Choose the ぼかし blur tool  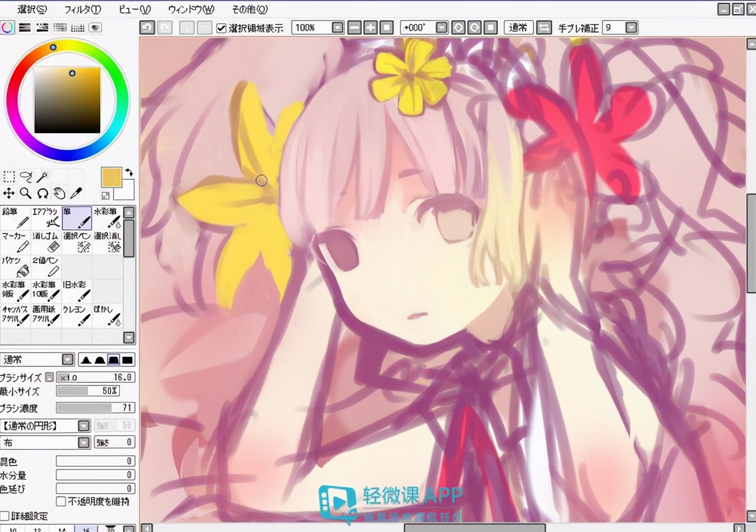107,316
